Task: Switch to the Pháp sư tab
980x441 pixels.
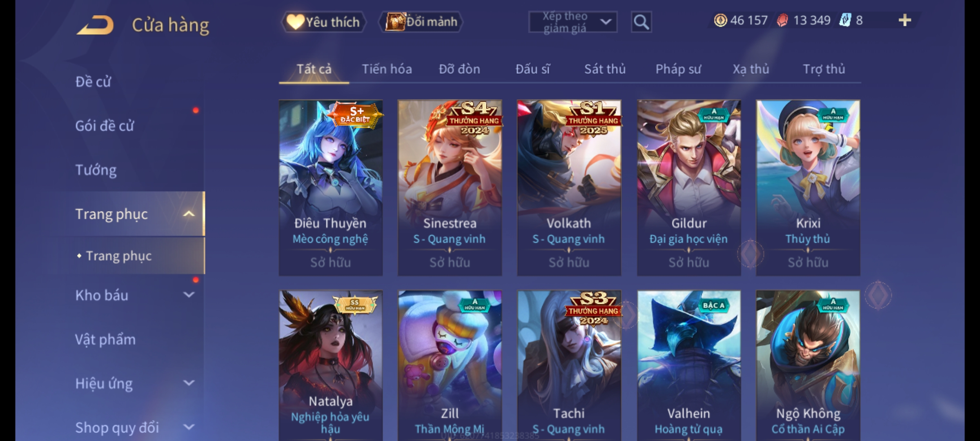Action: [x=678, y=69]
